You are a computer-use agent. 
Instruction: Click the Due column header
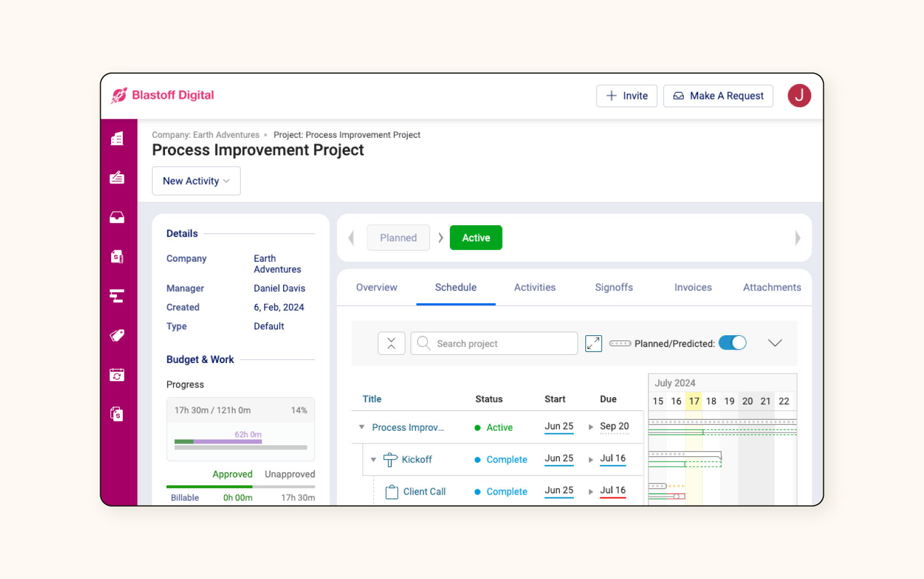tap(608, 399)
